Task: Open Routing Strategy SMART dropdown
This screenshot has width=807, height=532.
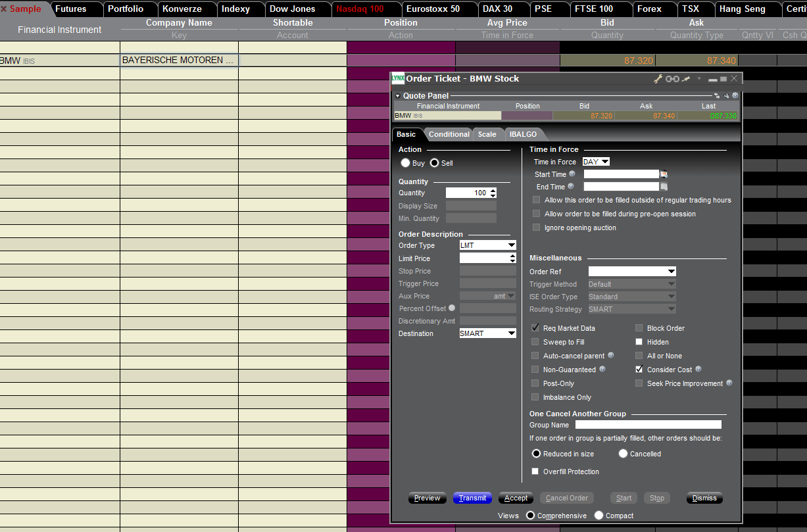Action: (632, 309)
